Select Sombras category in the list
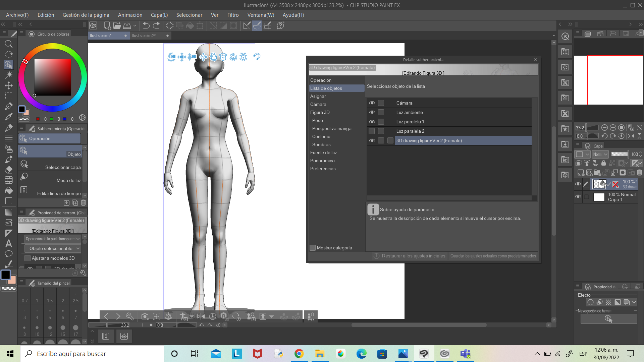Screen dimensions: 644x362 coord(321,144)
